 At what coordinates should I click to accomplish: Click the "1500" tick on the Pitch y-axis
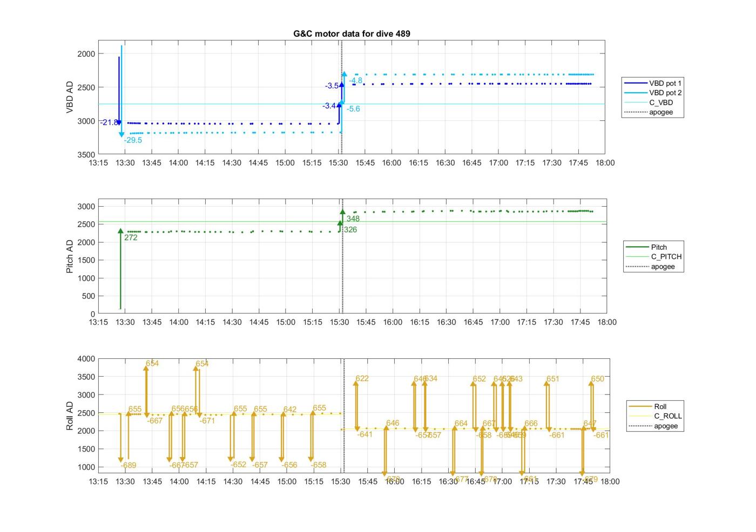86,260
